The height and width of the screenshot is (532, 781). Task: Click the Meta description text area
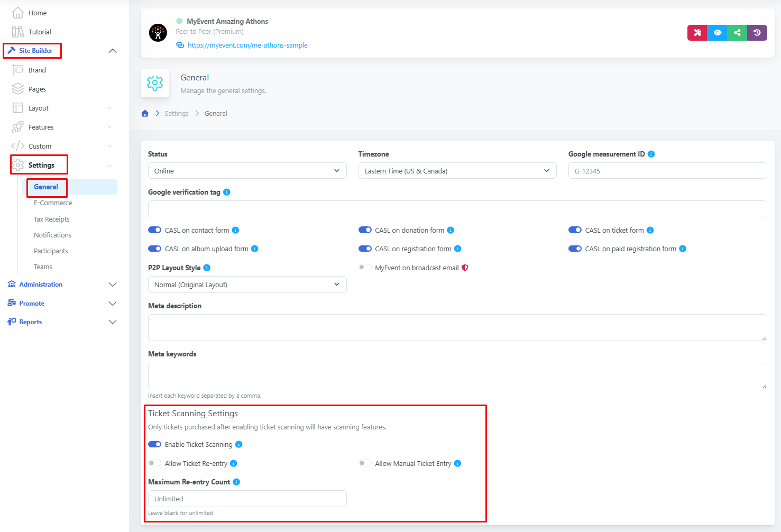(457, 328)
